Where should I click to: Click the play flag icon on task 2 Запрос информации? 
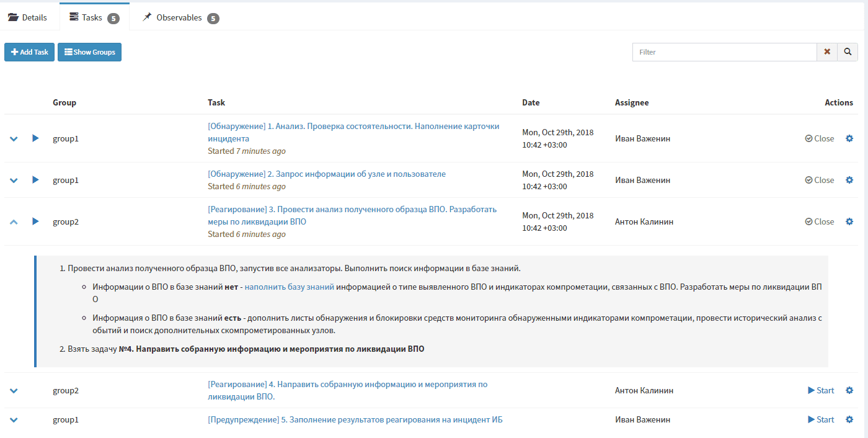(x=35, y=180)
